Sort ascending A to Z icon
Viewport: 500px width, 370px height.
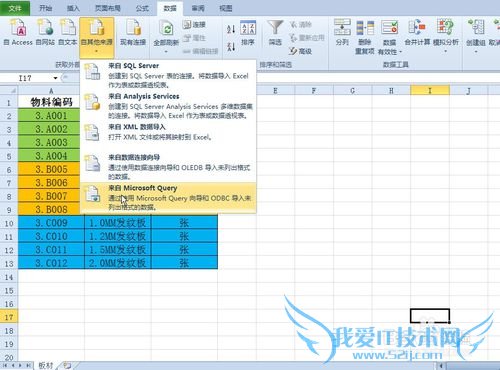(x=231, y=29)
